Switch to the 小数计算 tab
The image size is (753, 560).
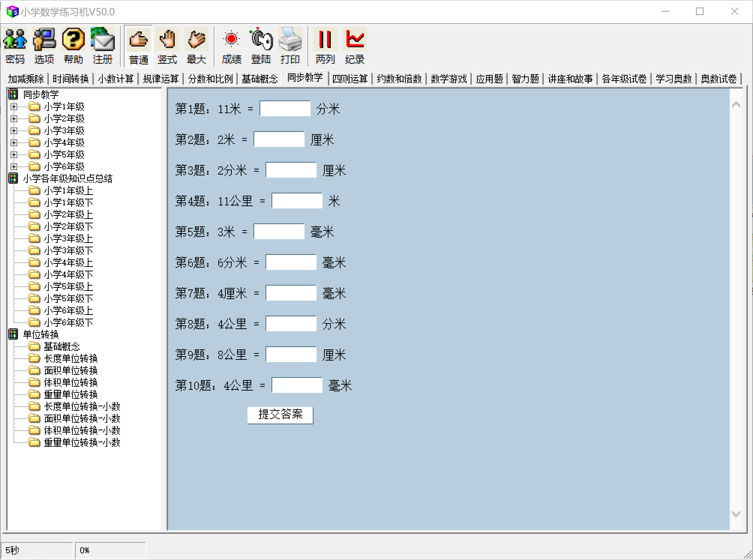click(116, 79)
